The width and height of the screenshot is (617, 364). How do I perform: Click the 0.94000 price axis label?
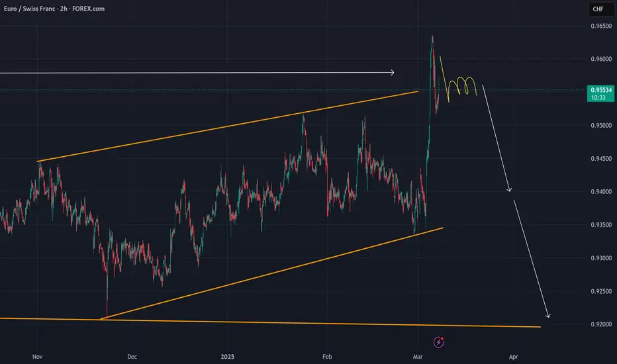(601, 192)
